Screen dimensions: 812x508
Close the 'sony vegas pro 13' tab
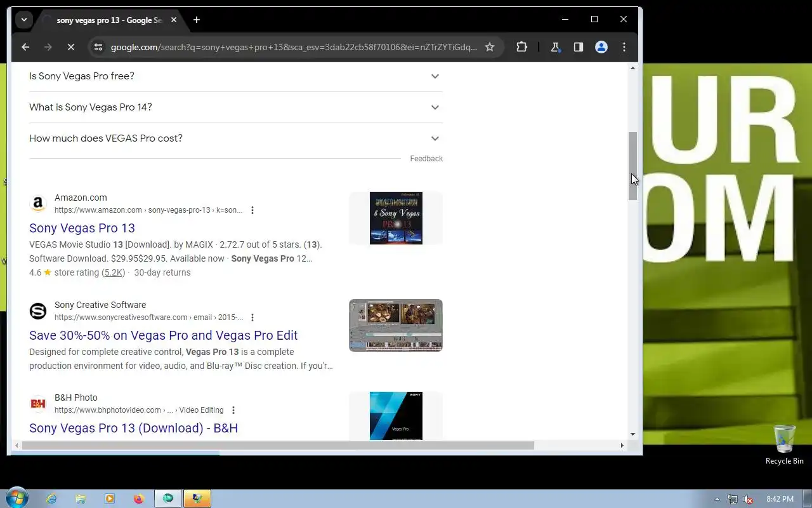click(174, 20)
